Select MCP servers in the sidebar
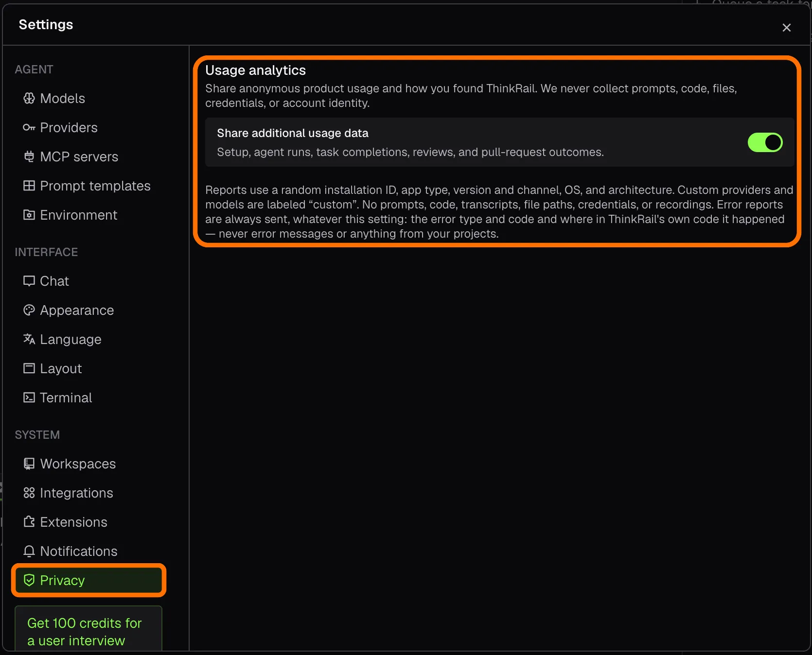The image size is (812, 655). point(88,157)
